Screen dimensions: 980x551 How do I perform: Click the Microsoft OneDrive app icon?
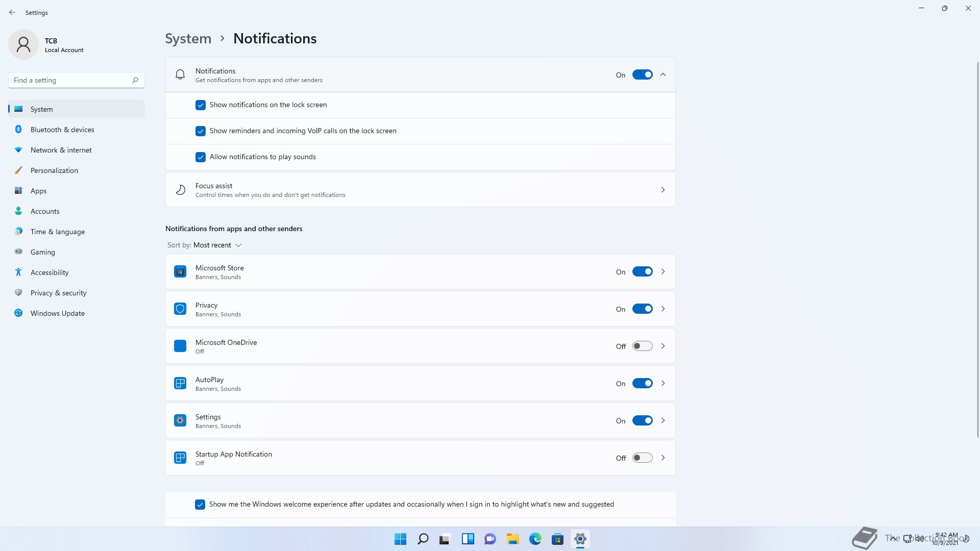pyautogui.click(x=180, y=346)
